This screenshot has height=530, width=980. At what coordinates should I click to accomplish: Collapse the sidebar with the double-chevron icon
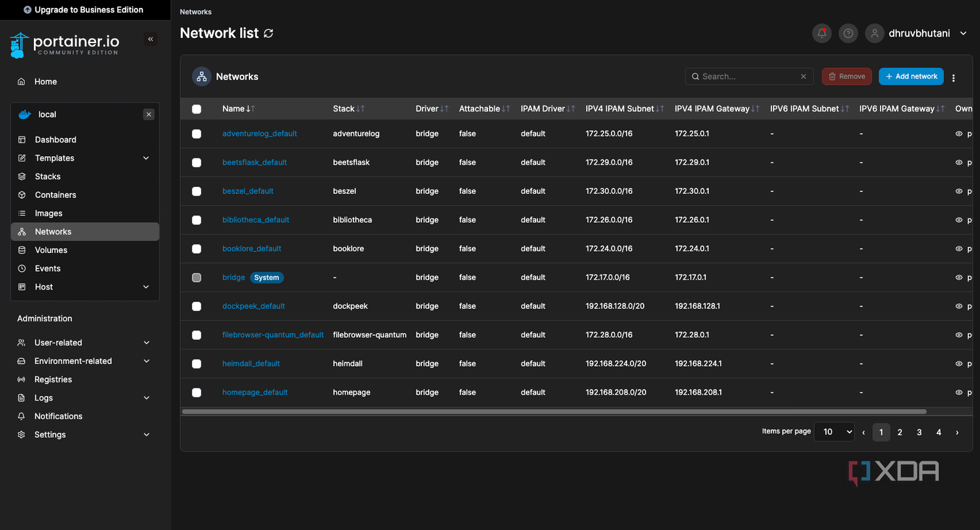point(151,39)
